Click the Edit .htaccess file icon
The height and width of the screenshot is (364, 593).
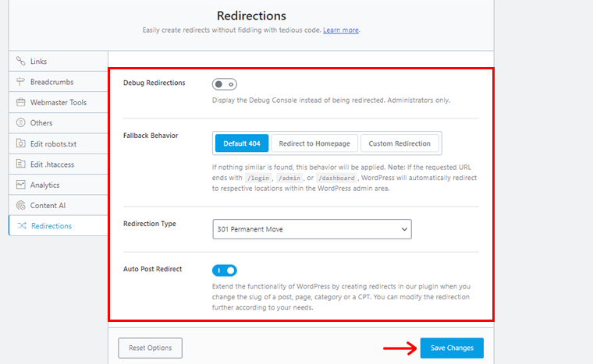click(x=21, y=164)
